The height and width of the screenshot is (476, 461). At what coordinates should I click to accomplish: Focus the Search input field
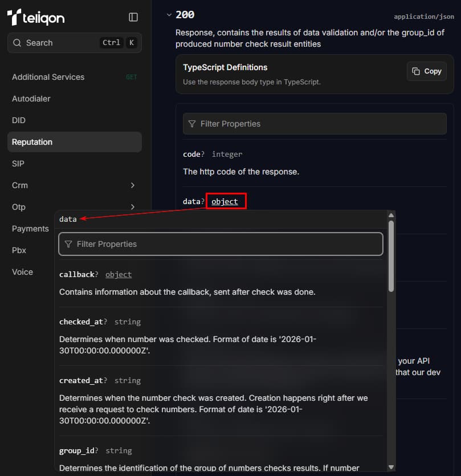[x=74, y=43]
